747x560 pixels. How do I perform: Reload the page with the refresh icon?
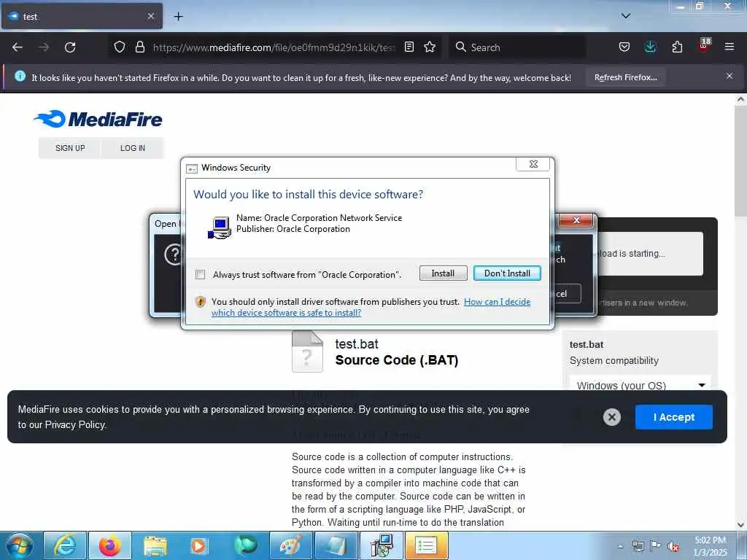pos(70,47)
